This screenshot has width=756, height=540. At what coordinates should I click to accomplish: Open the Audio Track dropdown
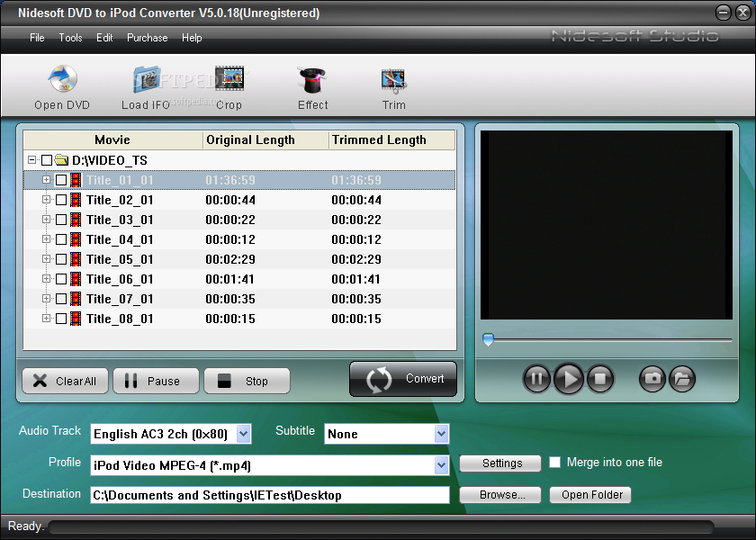(x=244, y=434)
